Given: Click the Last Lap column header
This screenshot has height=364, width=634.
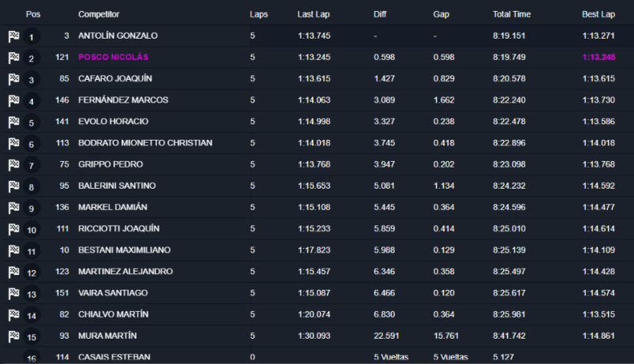Looking at the screenshot, I should [313, 14].
